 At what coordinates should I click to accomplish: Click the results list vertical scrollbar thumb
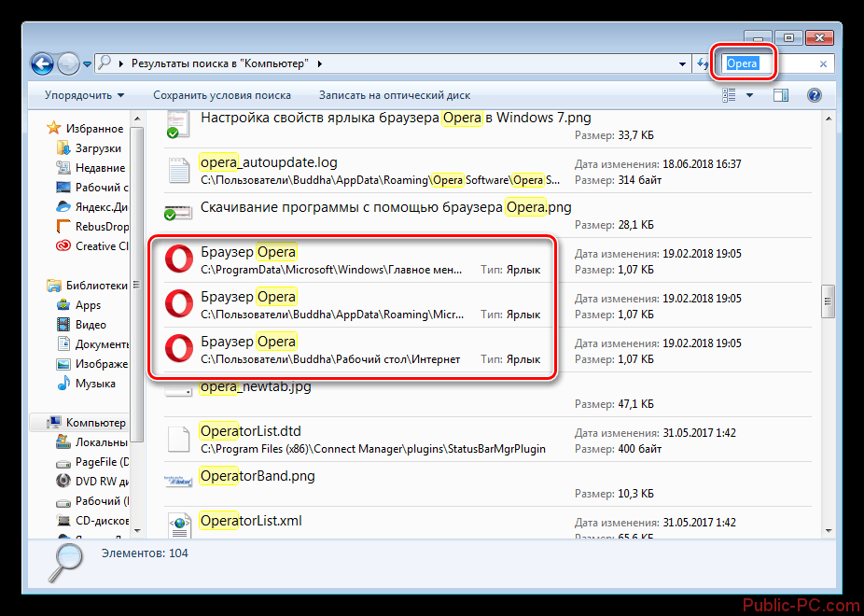(x=827, y=301)
